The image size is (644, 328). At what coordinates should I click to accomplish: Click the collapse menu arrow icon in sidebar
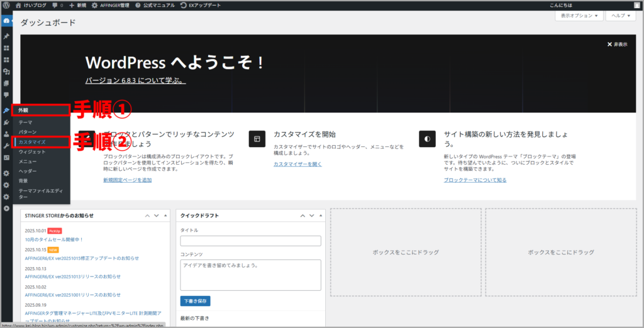6,208
